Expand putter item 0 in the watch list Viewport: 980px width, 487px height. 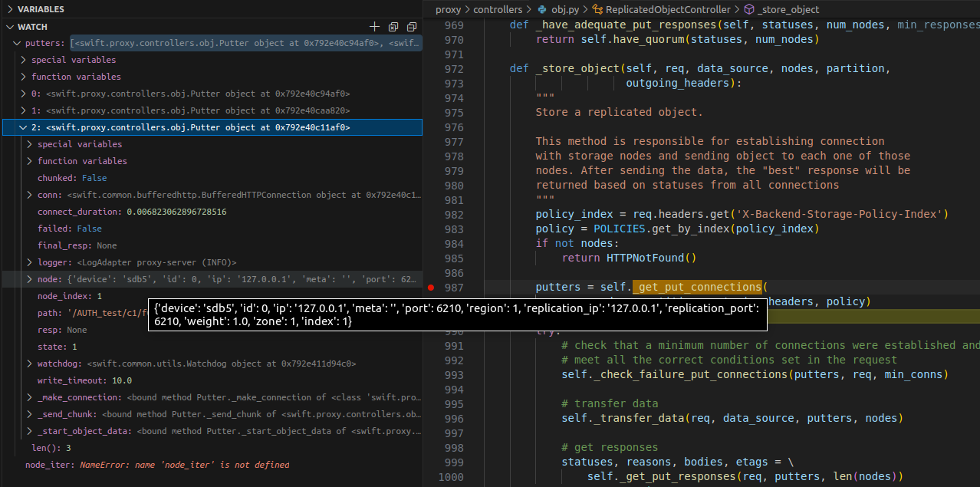point(23,94)
